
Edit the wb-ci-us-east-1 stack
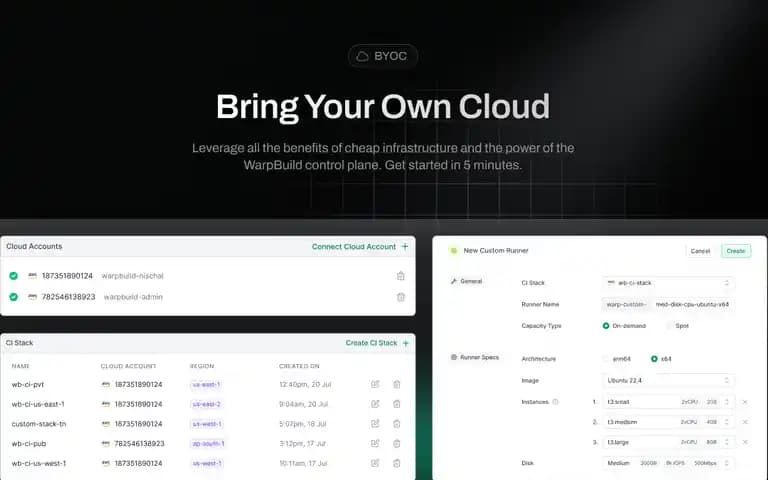[375, 404]
